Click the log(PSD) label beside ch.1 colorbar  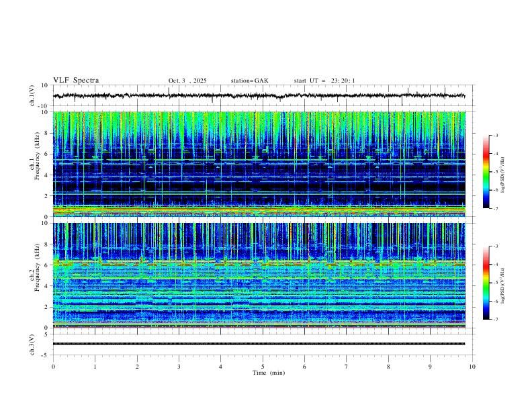click(x=503, y=175)
